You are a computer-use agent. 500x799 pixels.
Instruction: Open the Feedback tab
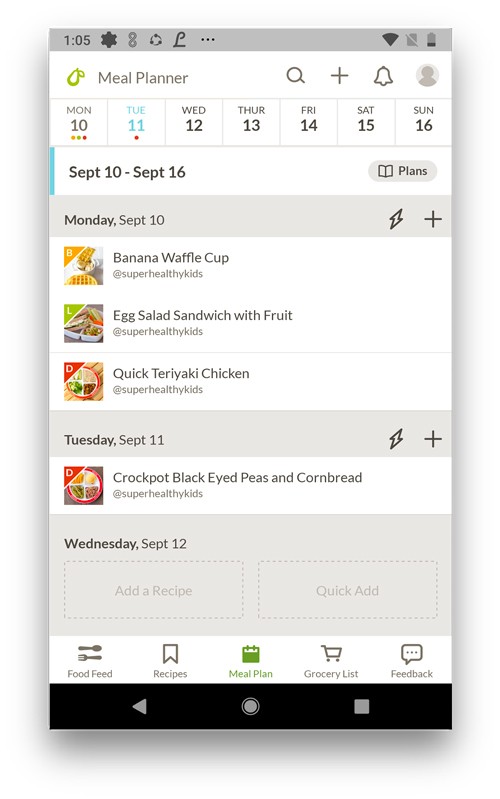click(411, 661)
